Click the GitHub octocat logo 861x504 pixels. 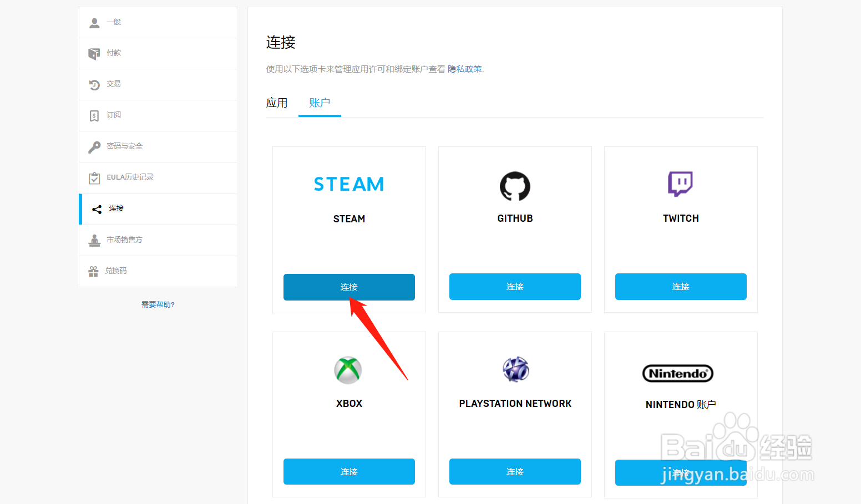pyautogui.click(x=515, y=186)
